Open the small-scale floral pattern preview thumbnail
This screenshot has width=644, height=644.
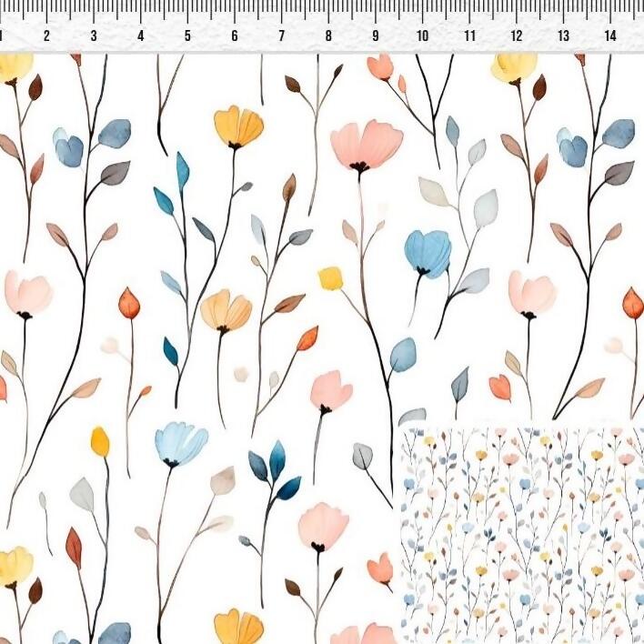[x=522, y=535]
